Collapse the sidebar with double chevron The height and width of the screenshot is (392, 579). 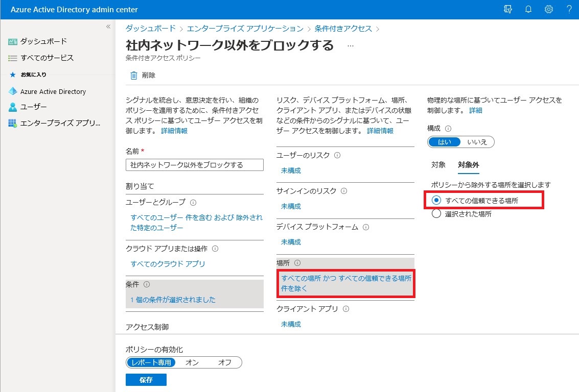[x=108, y=27]
